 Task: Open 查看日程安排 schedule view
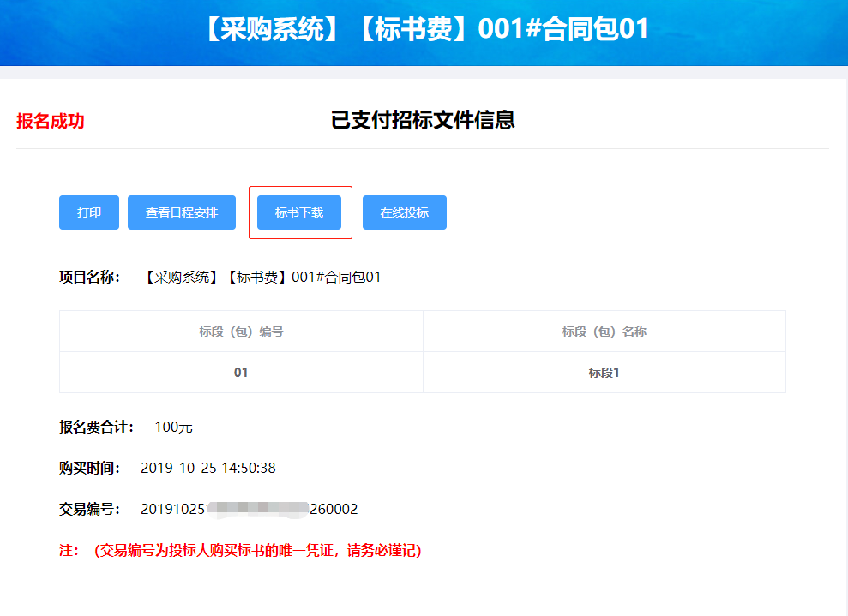[182, 212]
